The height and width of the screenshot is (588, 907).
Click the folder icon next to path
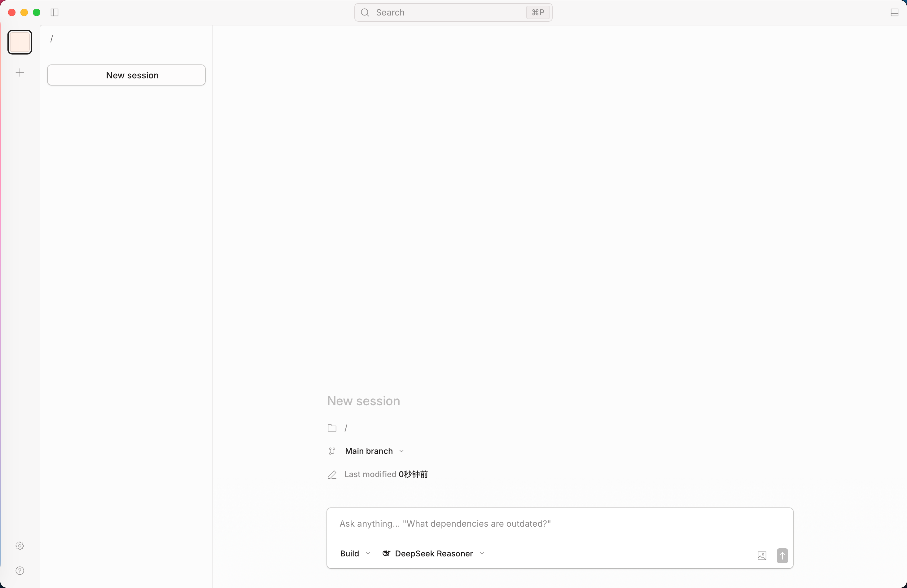point(332,428)
